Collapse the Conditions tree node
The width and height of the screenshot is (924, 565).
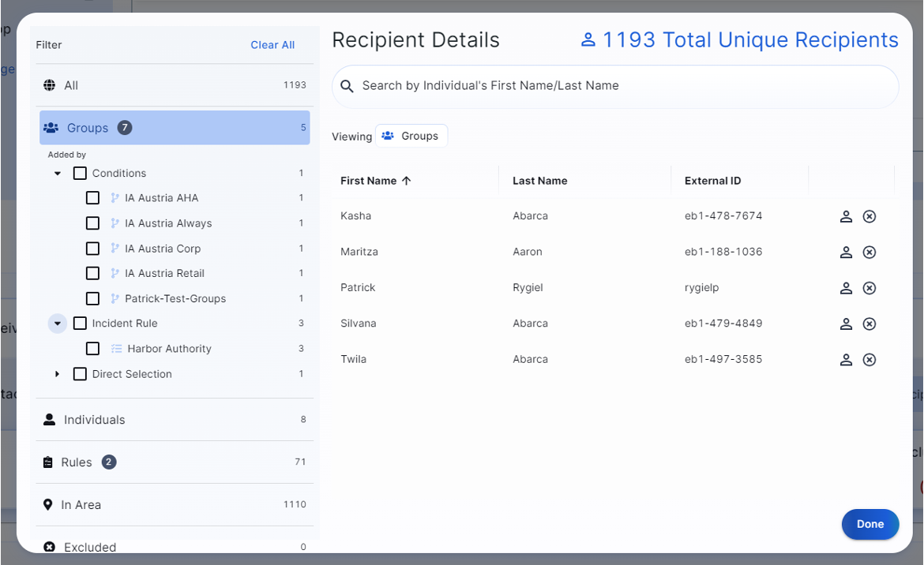pos(58,174)
